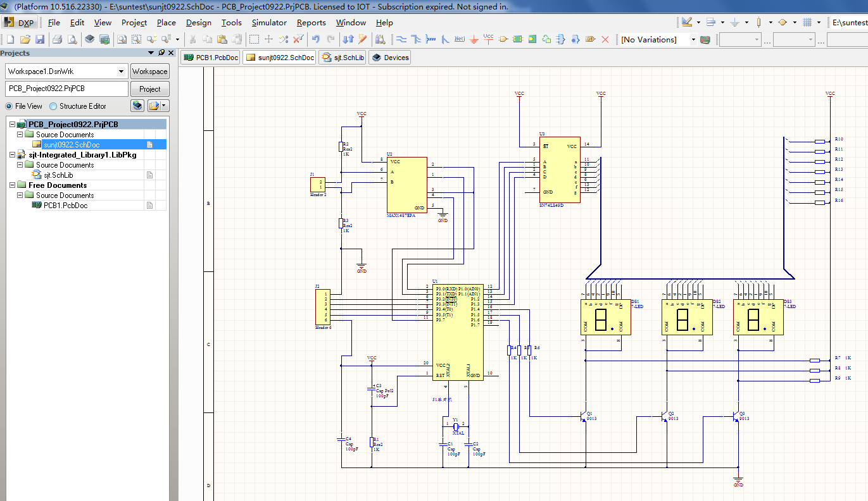The height and width of the screenshot is (501, 868).
Task: Select the Place Net Label tool
Action: (x=460, y=39)
